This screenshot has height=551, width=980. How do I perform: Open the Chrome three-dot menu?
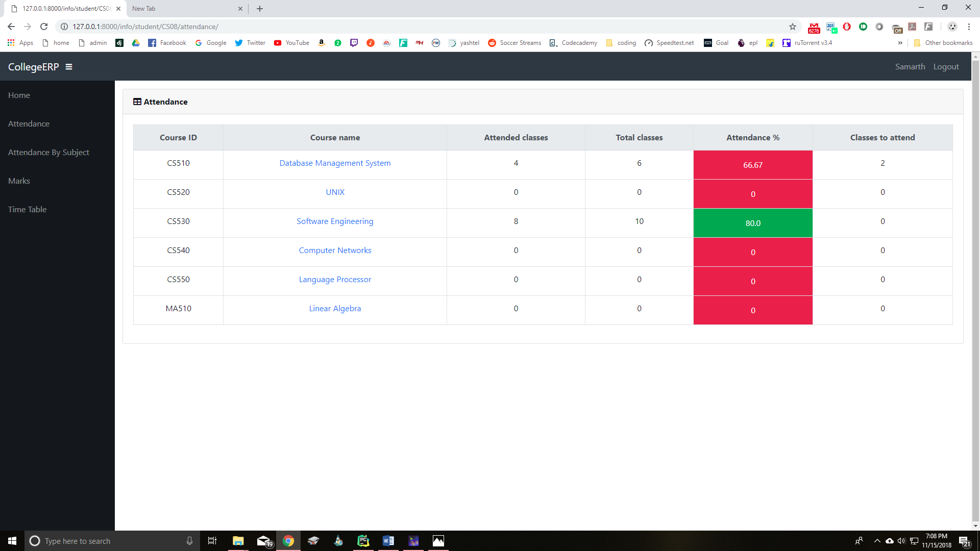[x=969, y=27]
